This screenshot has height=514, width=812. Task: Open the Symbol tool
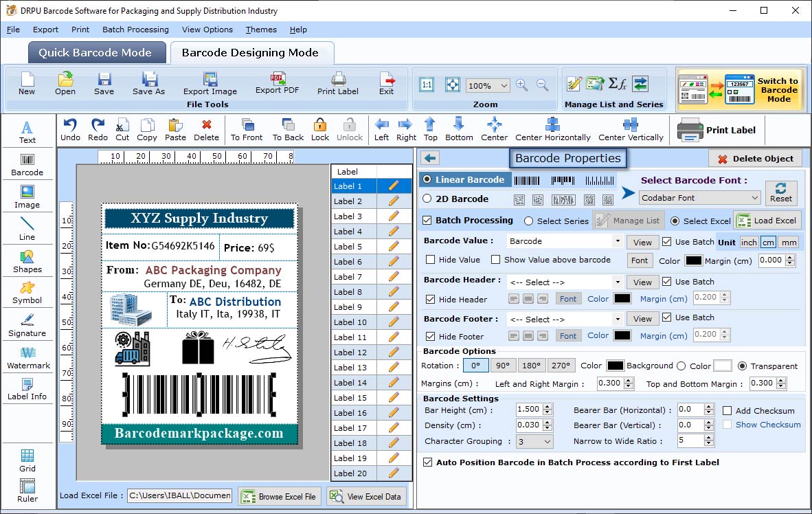[27, 293]
